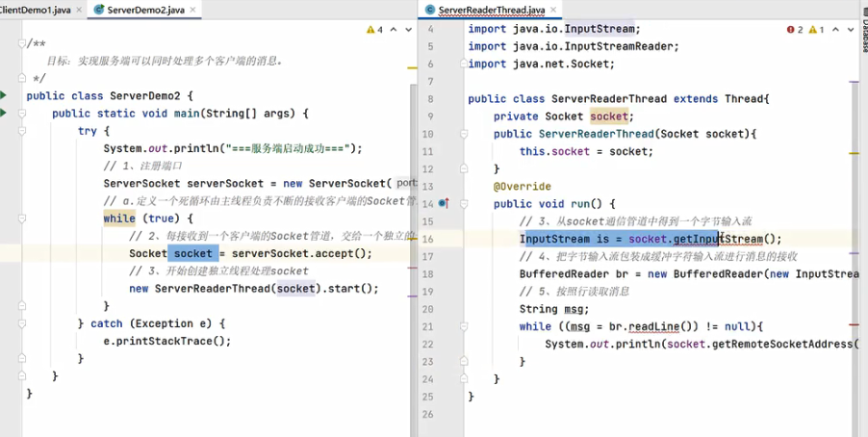868x437 pixels.
Task: Close the ServerDemo2.java tab
Action: (x=193, y=10)
